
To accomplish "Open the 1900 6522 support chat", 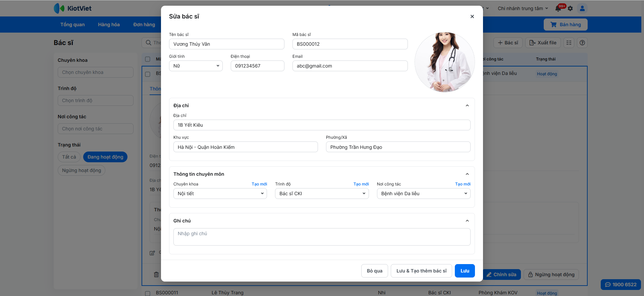I will 621,285.
